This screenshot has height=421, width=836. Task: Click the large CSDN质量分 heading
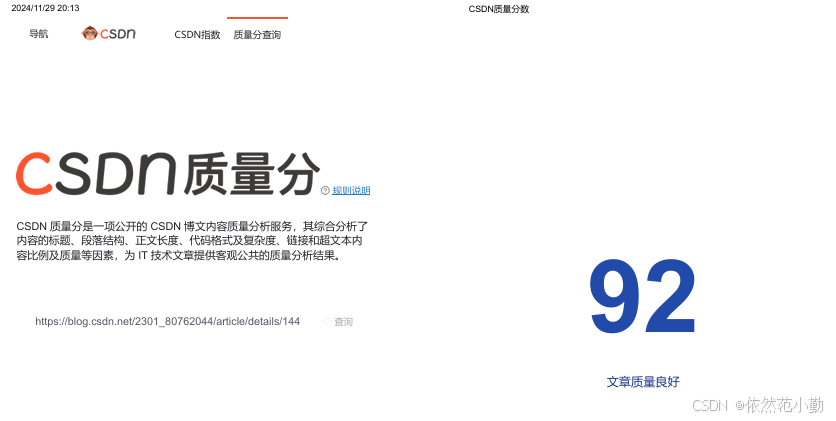[x=167, y=173]
